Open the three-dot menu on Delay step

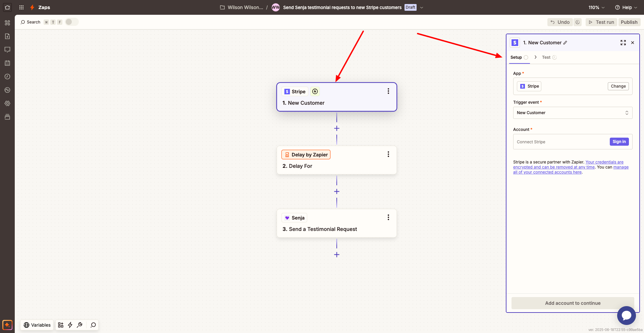pos(388,154)
